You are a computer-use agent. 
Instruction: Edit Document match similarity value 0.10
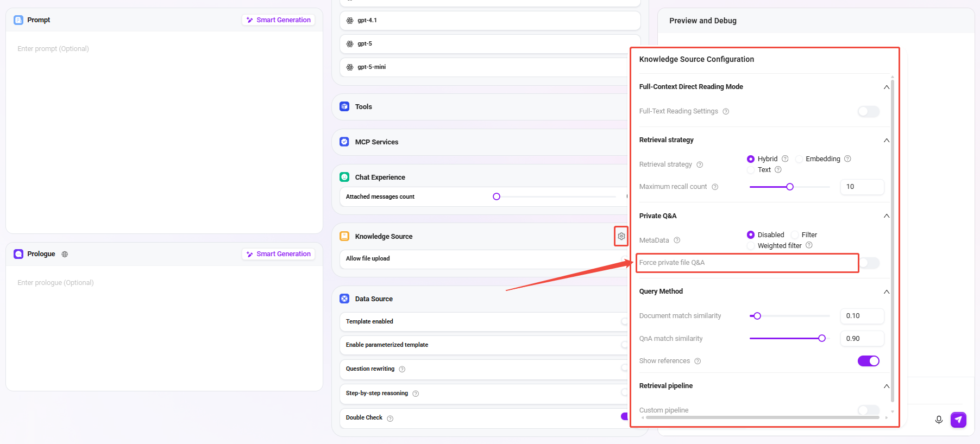point(862,316)
